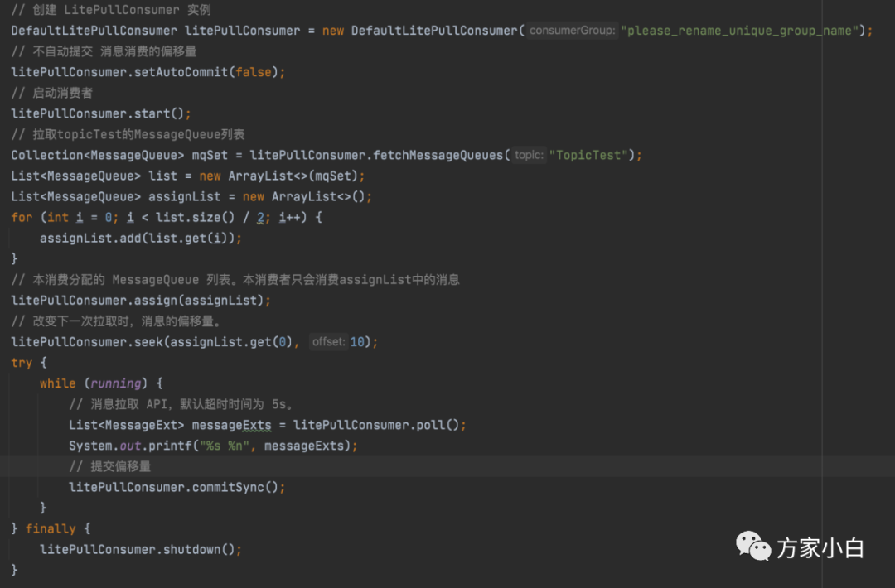
Task: Click the try keyword
Action: click(x=22, y=363)
